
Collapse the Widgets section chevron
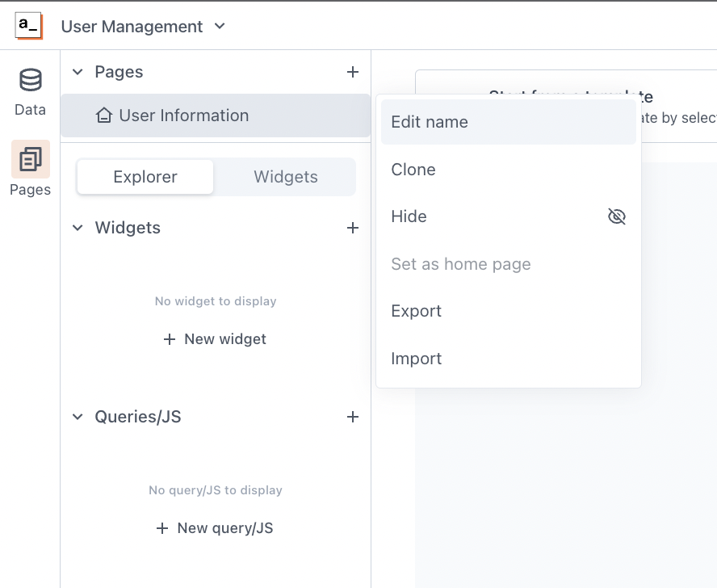click(x=78, y=228)
